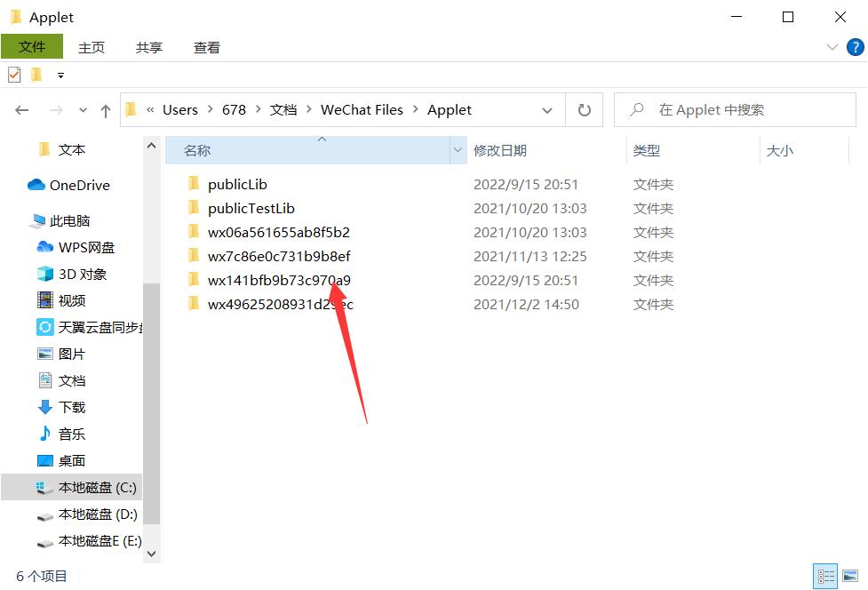Open the 图片 folder in navigation pane
Image resolution: width=868 pixels, height=590 pixels.
point(72,355)
